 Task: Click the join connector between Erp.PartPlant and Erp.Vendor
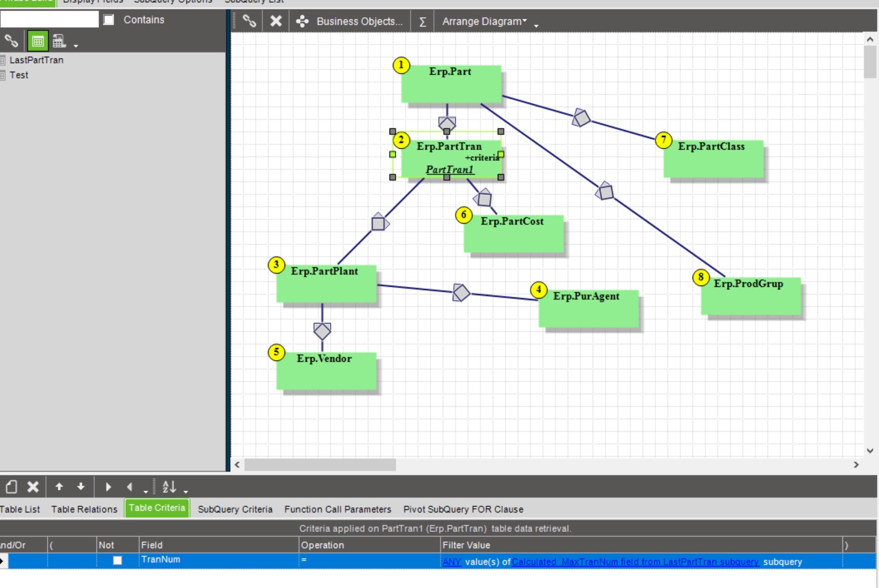tap(322, 331)
